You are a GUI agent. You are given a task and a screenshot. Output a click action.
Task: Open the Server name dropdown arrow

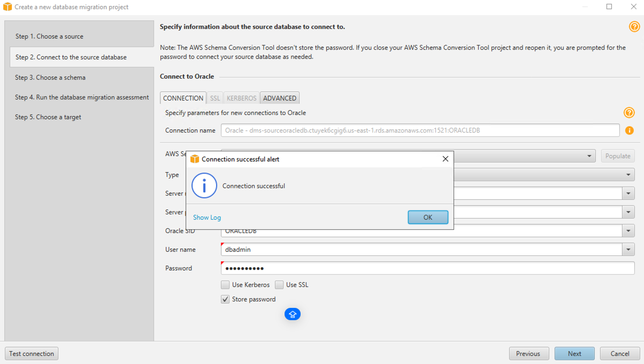628,193
